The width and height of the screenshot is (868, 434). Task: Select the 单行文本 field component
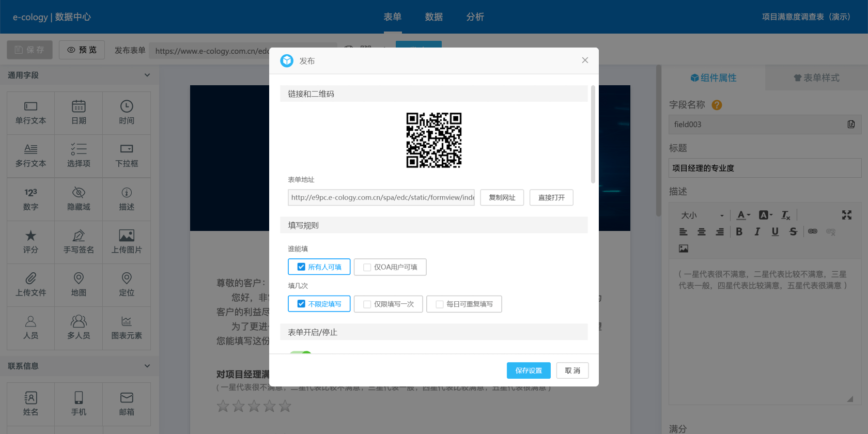(30, 113)
